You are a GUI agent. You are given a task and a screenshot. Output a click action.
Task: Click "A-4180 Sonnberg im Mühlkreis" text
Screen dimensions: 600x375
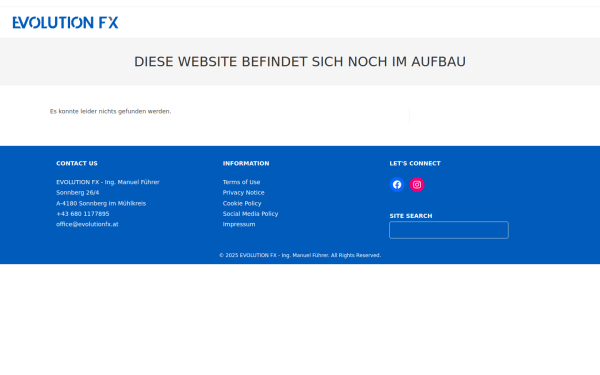tap(101, 203)
